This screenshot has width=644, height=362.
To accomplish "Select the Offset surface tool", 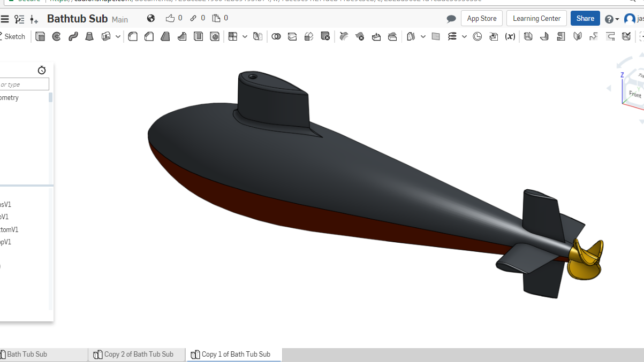I will (411, 37).
